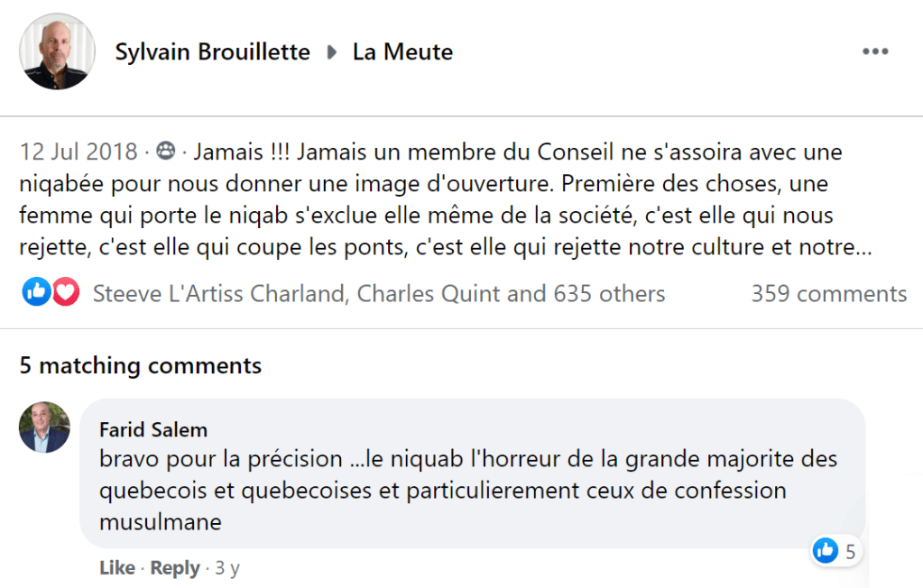Click the arrow icon between author and group
Screen dimensions: 923x588
point(331,52)
